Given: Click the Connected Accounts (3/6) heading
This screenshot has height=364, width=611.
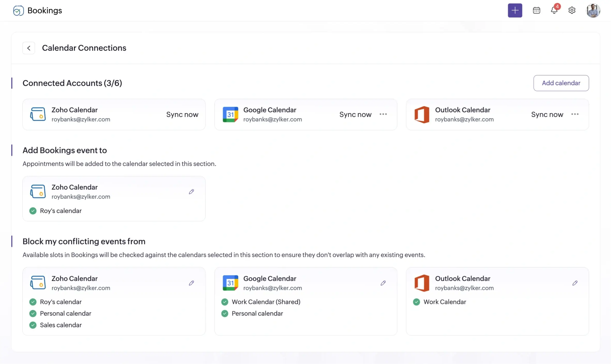Looking at the screenshot, I should point(72,83).
